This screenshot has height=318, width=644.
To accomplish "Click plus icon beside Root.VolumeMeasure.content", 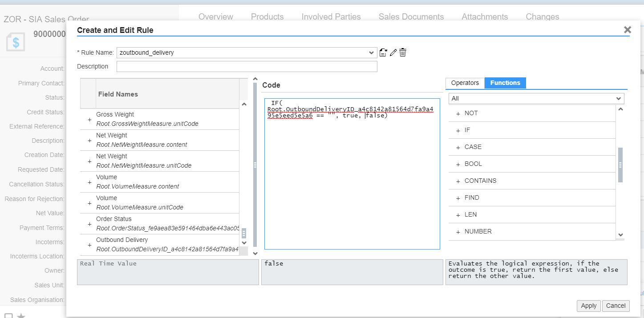I will point(89,182).
